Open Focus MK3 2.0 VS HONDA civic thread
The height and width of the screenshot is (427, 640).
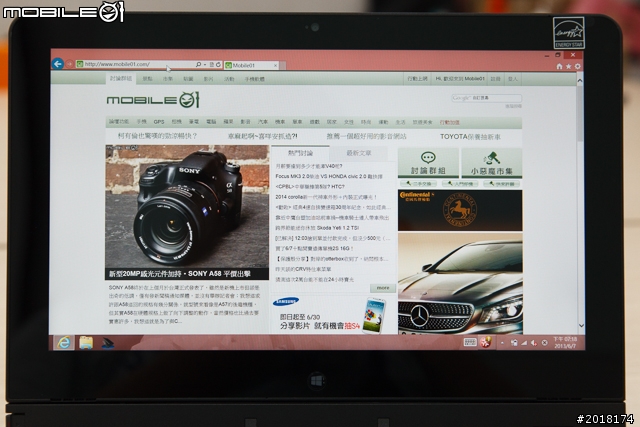tap(329, 176)
